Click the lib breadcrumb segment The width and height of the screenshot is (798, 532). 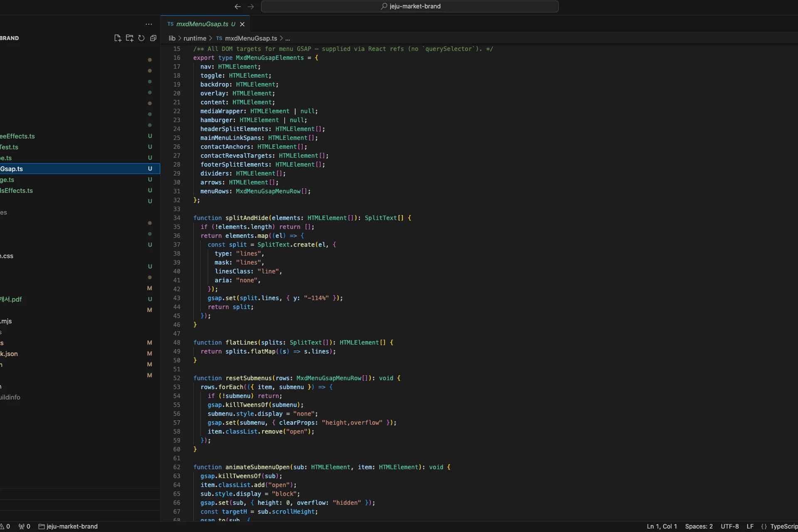click(172, 38)
